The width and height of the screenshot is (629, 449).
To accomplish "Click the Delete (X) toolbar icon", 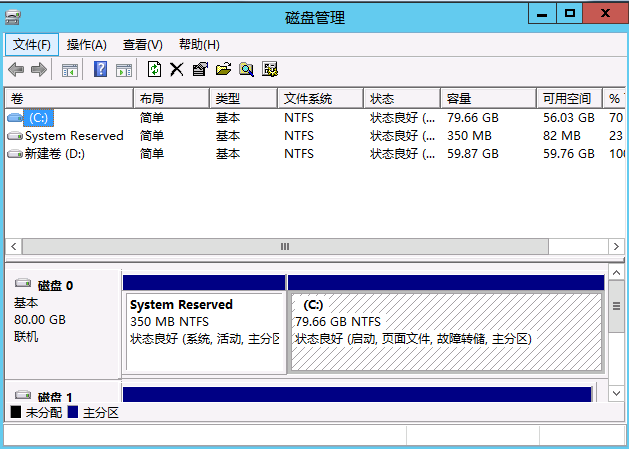I will coord(177,69).
